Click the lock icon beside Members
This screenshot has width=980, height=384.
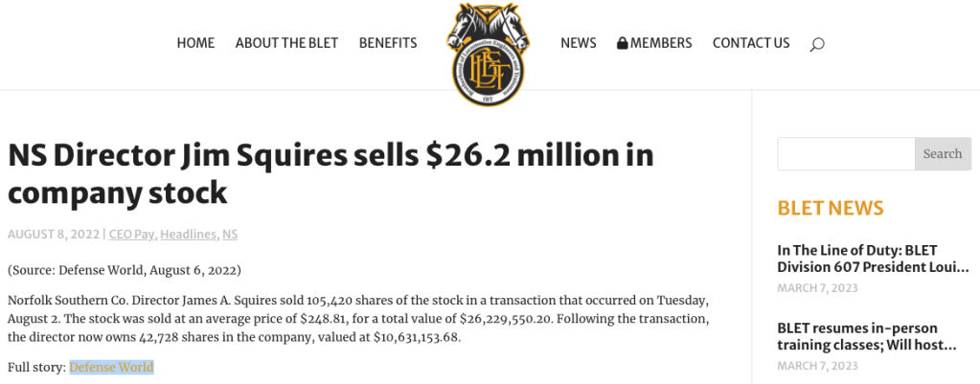[623, 43]
